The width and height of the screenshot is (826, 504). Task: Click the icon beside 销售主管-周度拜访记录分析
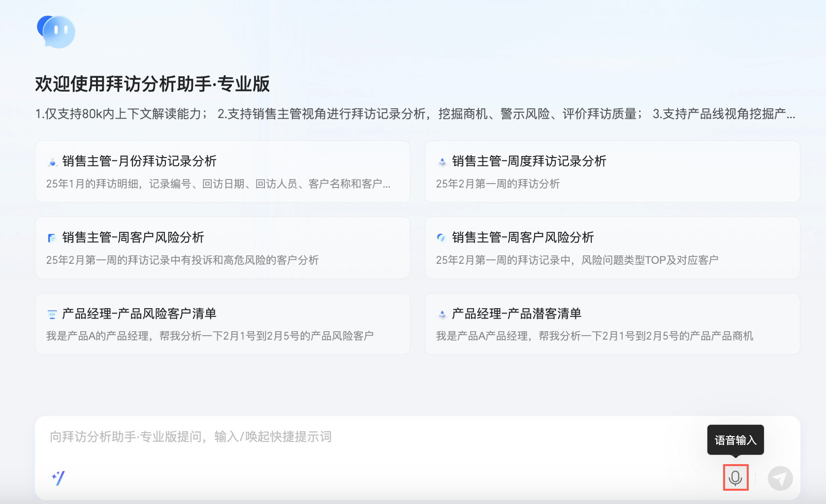[442, 161]
